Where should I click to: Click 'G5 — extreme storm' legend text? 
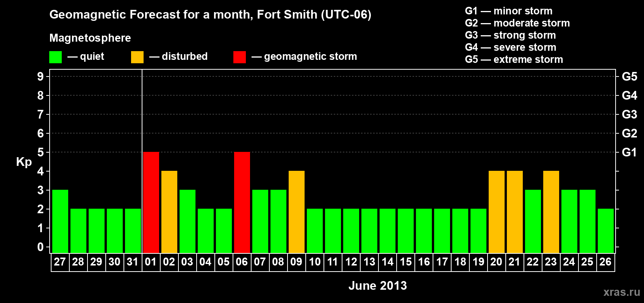tap(514, 59)
